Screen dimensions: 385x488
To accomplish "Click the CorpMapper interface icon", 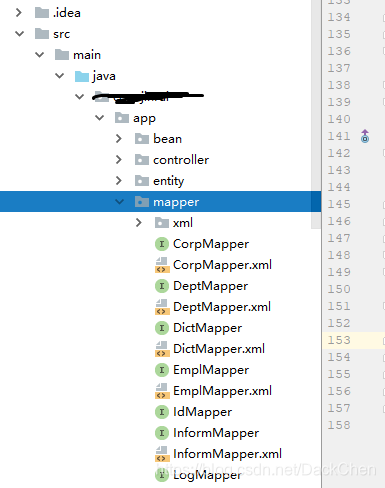I will [162, 244].
